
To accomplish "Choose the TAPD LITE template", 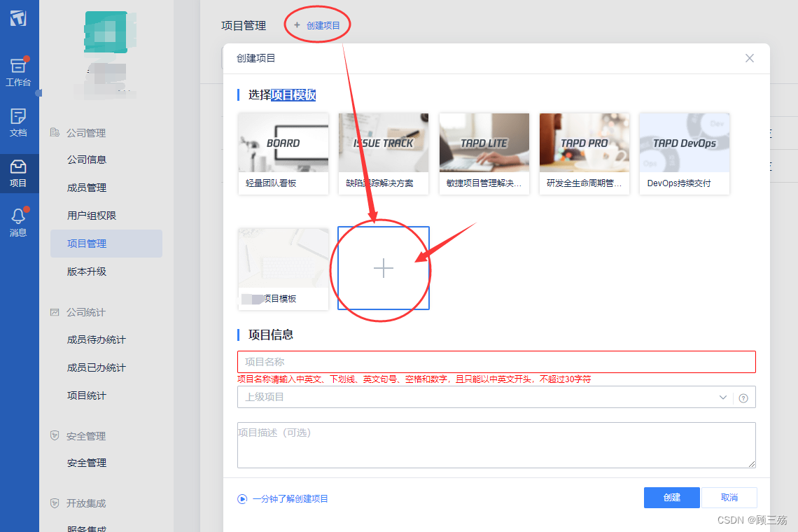I will point(484,154).
